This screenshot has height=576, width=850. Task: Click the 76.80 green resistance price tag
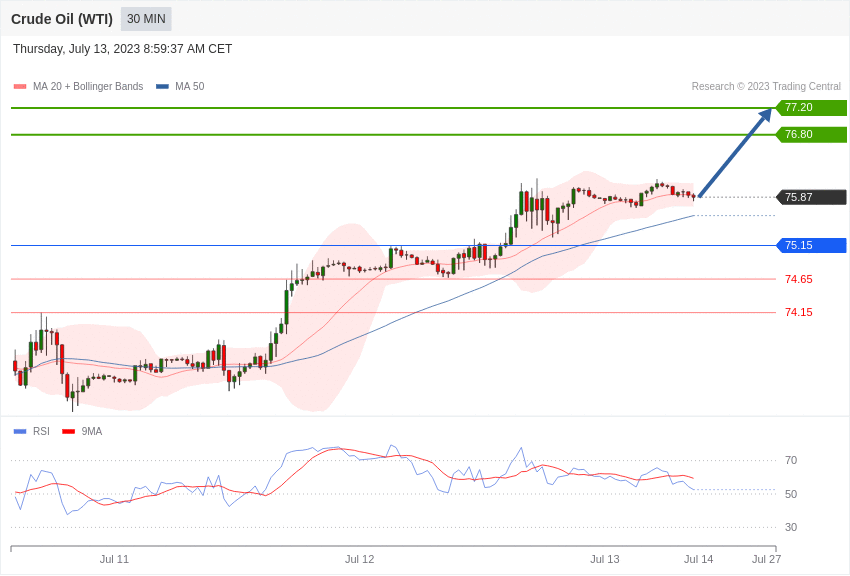tap(812, 134)
